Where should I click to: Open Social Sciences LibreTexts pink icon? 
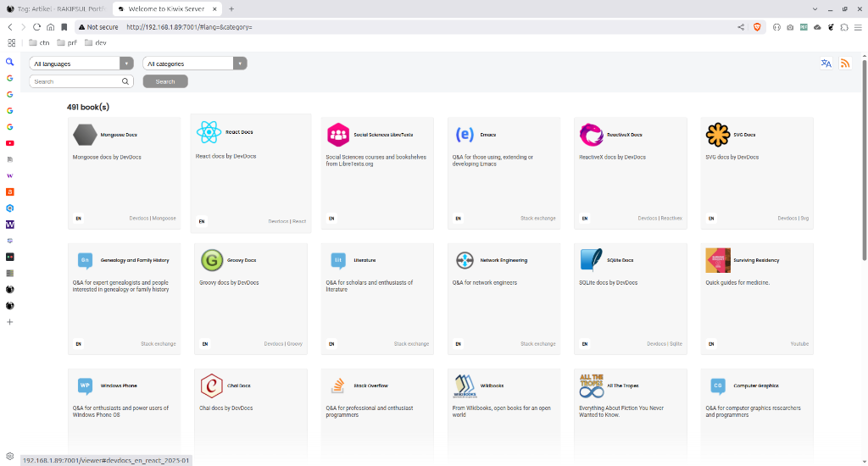coord(338,135)
